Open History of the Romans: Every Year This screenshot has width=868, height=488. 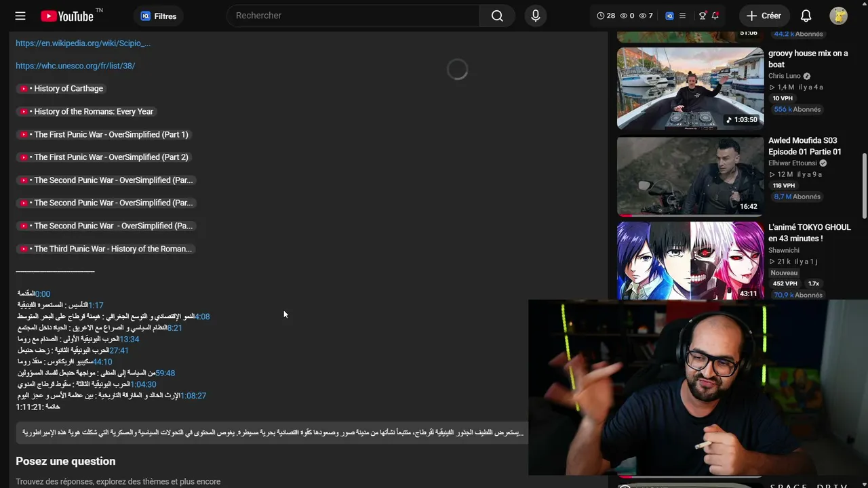86,112
